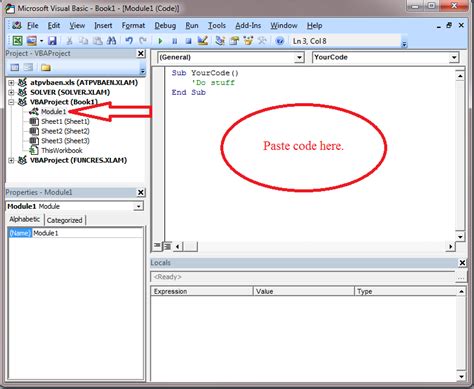Click the Undo toolbar icon

point(129,41)
